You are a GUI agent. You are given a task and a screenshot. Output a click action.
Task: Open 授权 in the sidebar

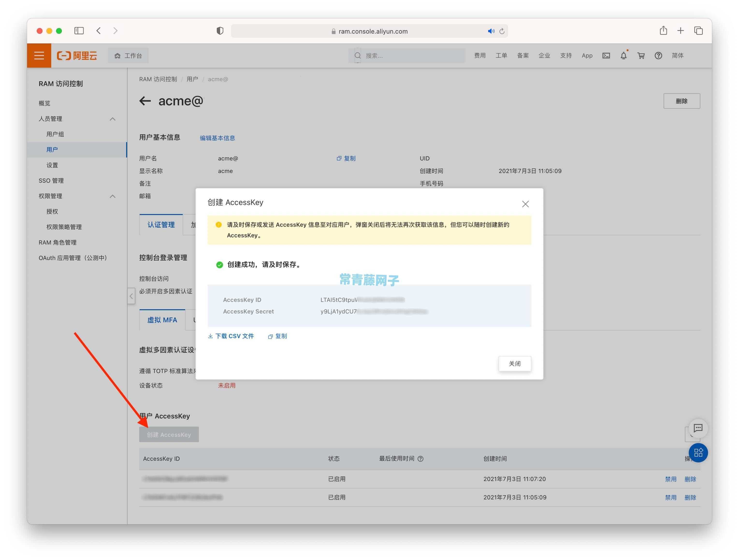pos(52,211)
